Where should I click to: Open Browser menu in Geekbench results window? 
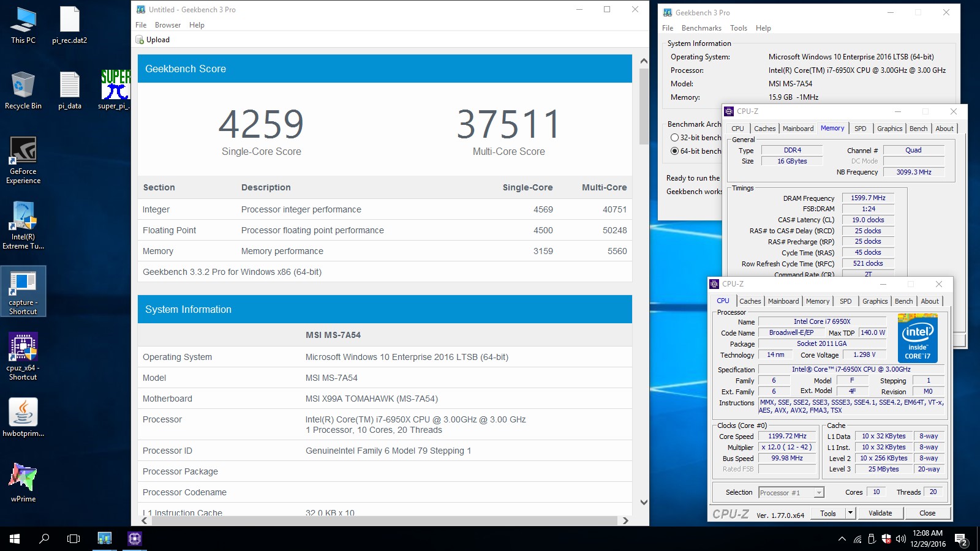[x=168, y=25]
